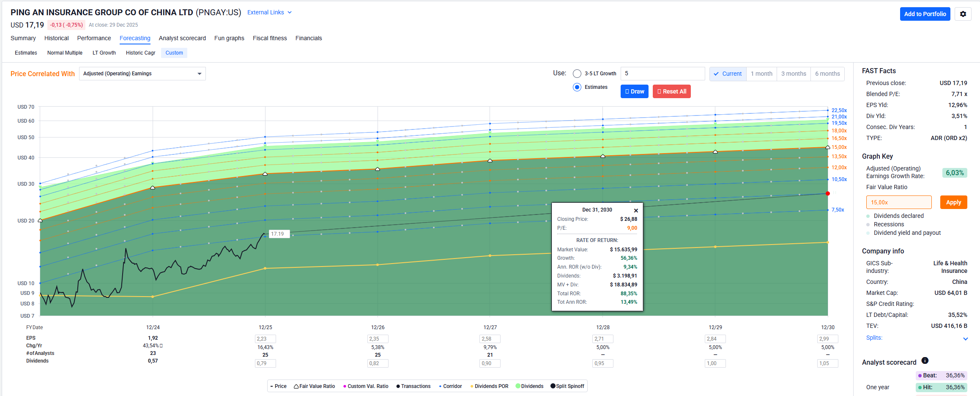Click the Fair Value Ratio input field

(898, 202)
